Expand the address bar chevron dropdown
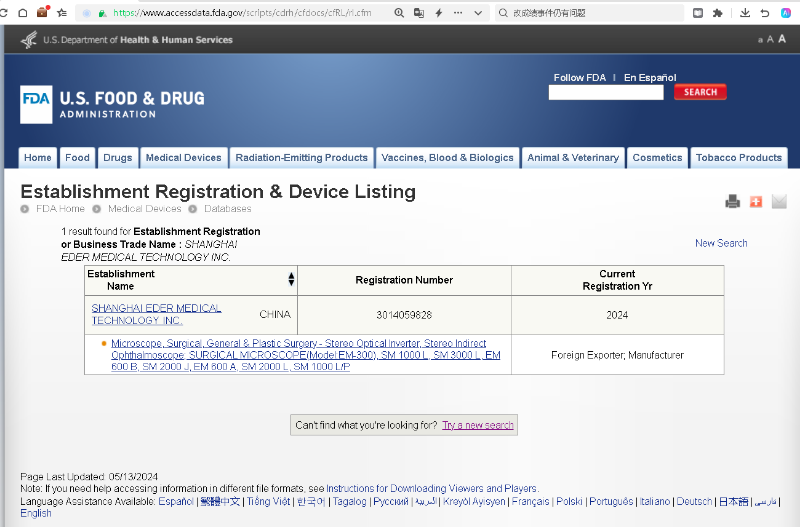Screen dimensions: 800x527 (478, 13)
